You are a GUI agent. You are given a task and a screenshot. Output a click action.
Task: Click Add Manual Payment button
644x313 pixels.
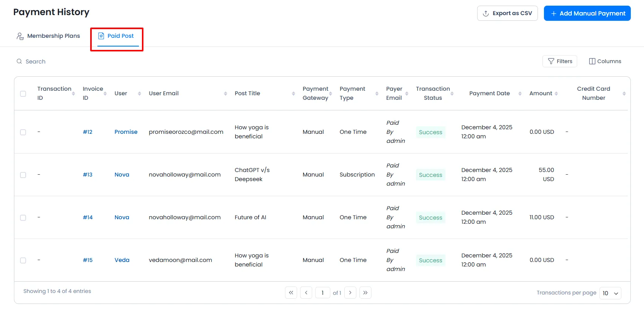[x=587, y=13]
